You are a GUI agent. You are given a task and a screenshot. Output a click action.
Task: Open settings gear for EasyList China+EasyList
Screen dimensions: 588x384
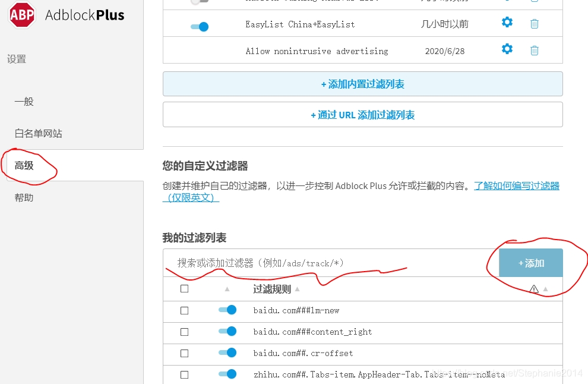pos(507,22)
